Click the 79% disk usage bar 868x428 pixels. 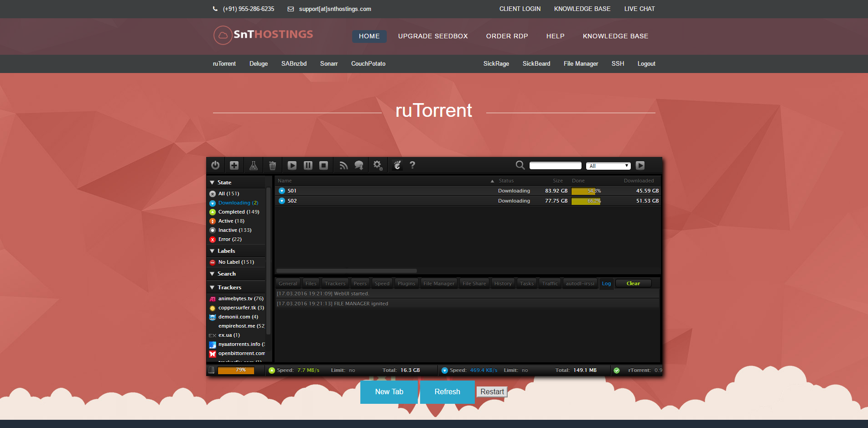click(x=236, y=370)
